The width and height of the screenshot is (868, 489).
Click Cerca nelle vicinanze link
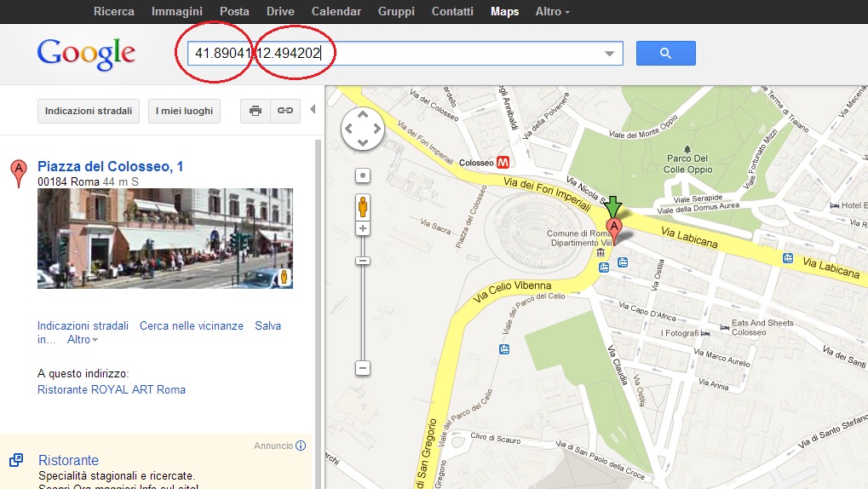point(192,325)
